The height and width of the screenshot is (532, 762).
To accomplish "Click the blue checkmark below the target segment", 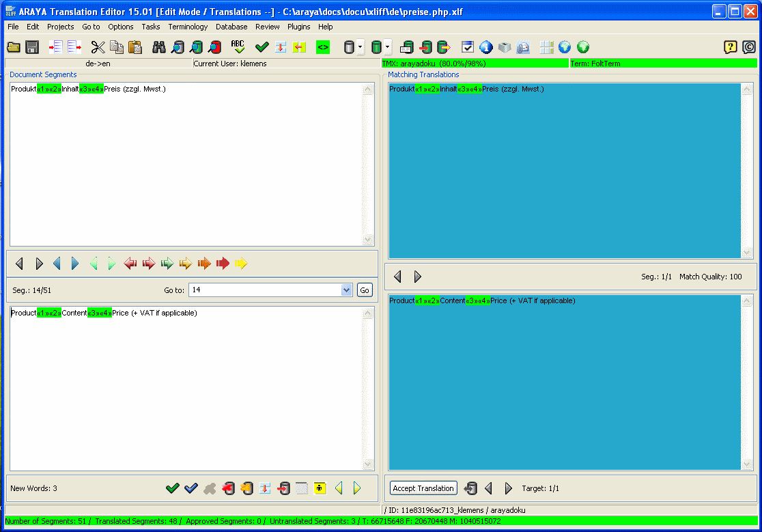I will click(x=191, y=488).
